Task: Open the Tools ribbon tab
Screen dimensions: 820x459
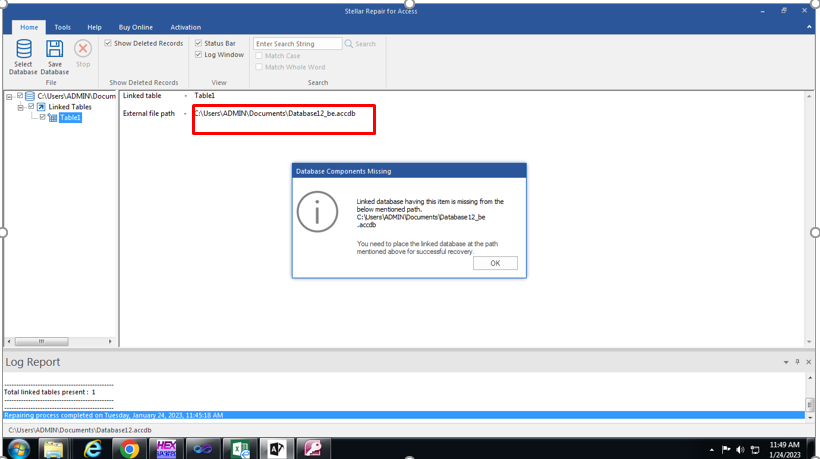Action: 62,27
